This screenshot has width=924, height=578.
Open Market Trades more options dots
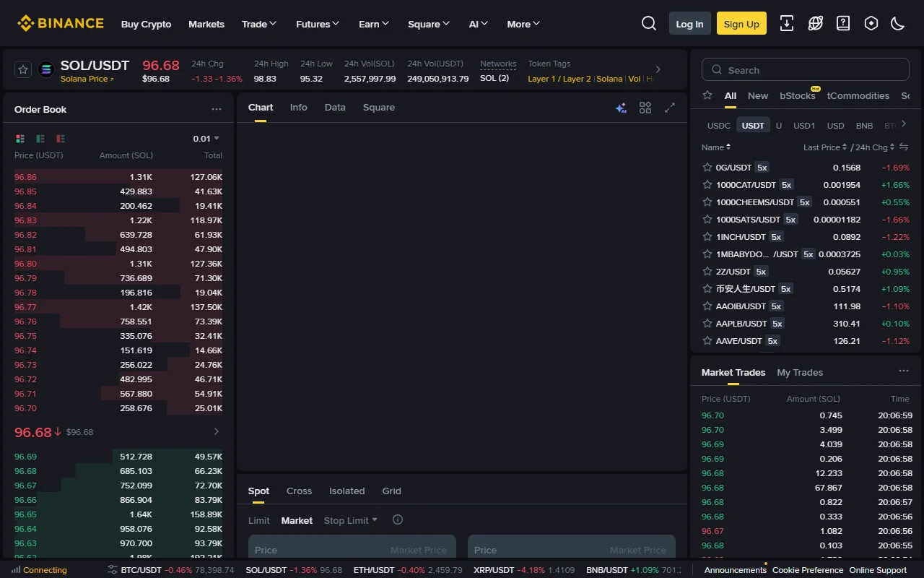[904, 371]
